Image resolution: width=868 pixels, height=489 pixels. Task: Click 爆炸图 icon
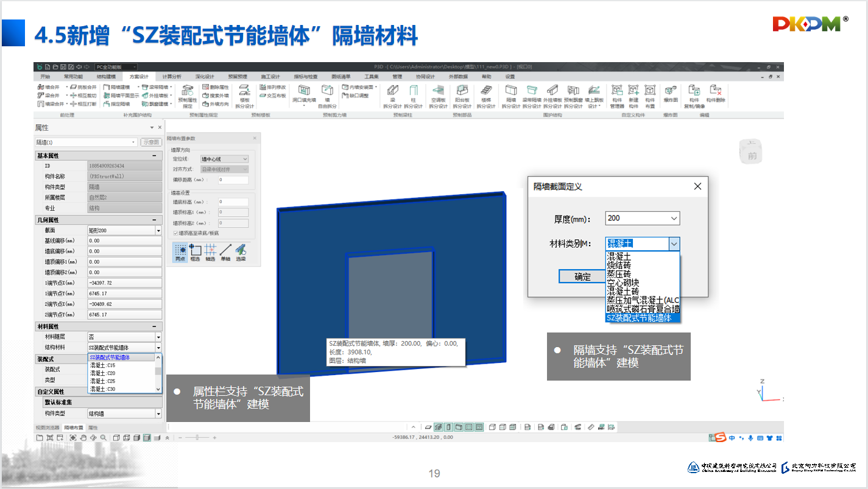tap(670, 90)
